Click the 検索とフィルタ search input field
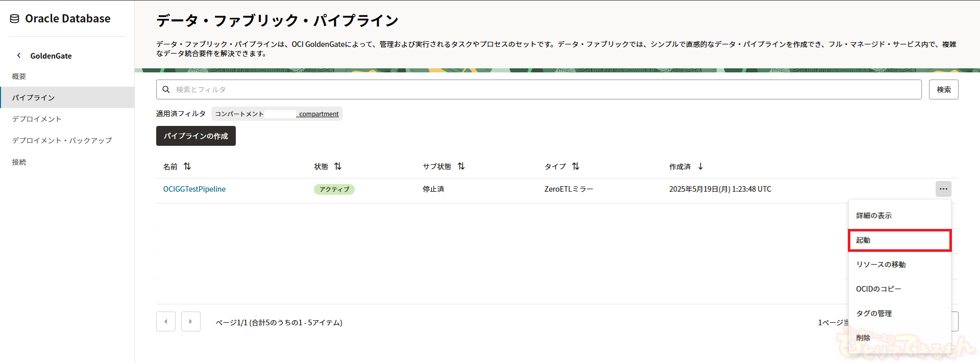Image resolution: width=980 pixels, height=363 pixels. [541, 90]
